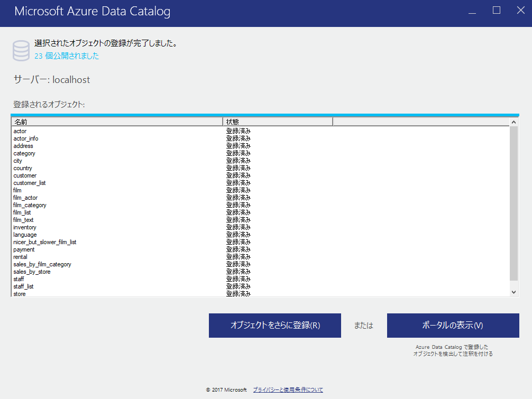Select the 'film_text' row
This screenshot has width=532, height=399.
[x=261, y=220]
